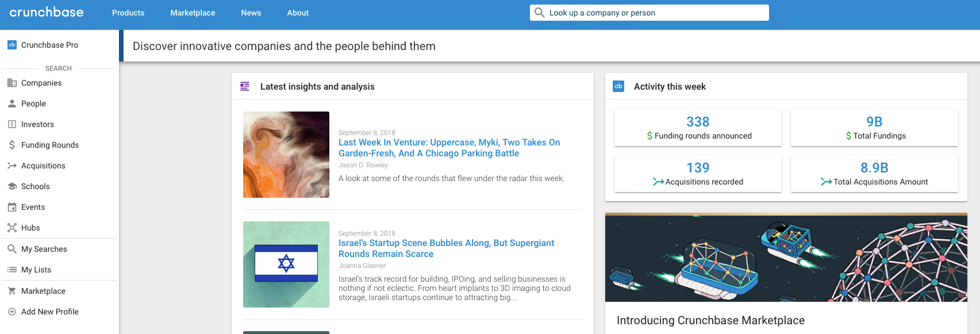
Task: Open the Israel flag article thumbnail
Action: tap(286, 264)
